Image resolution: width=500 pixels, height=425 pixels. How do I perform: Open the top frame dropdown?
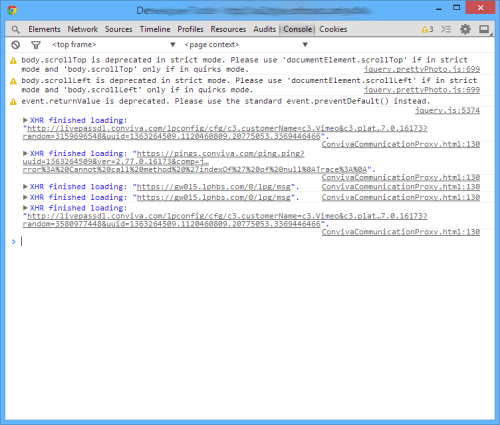113,45
